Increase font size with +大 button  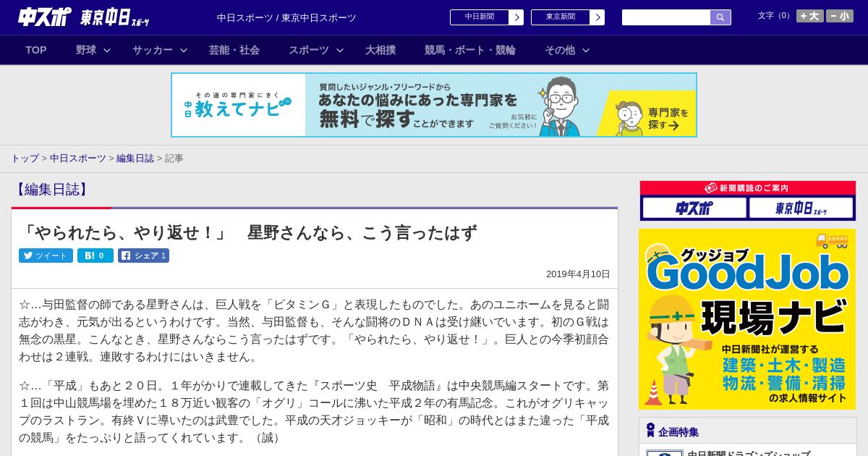click(810, 16)
